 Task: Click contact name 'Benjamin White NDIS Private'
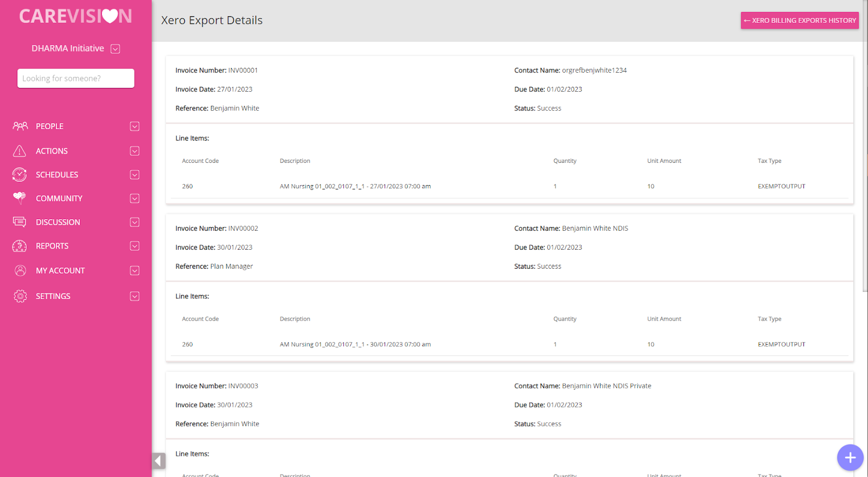[x=607, y=386]
